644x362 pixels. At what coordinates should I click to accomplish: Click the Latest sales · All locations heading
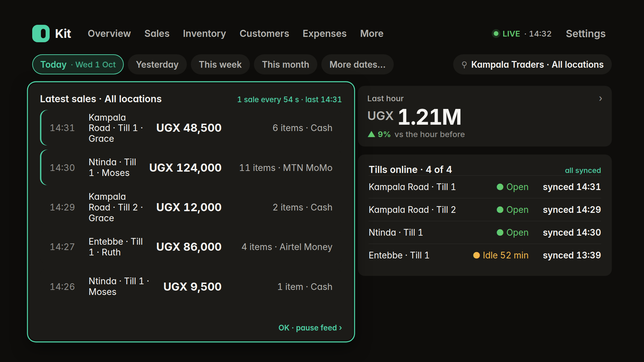(101, 99)
